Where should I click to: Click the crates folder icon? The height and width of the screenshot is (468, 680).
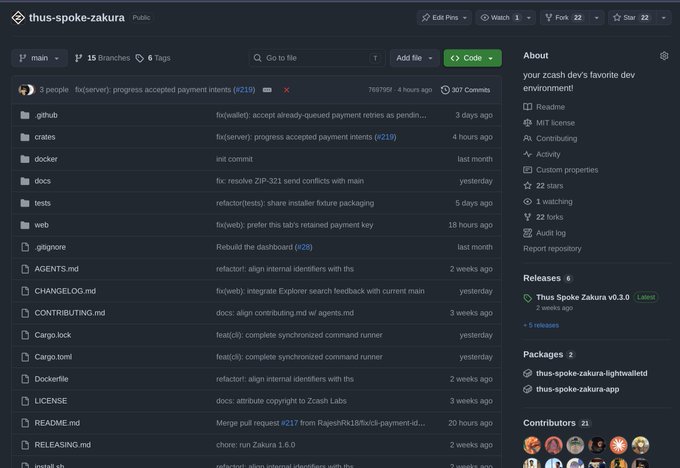click(25, 137)
